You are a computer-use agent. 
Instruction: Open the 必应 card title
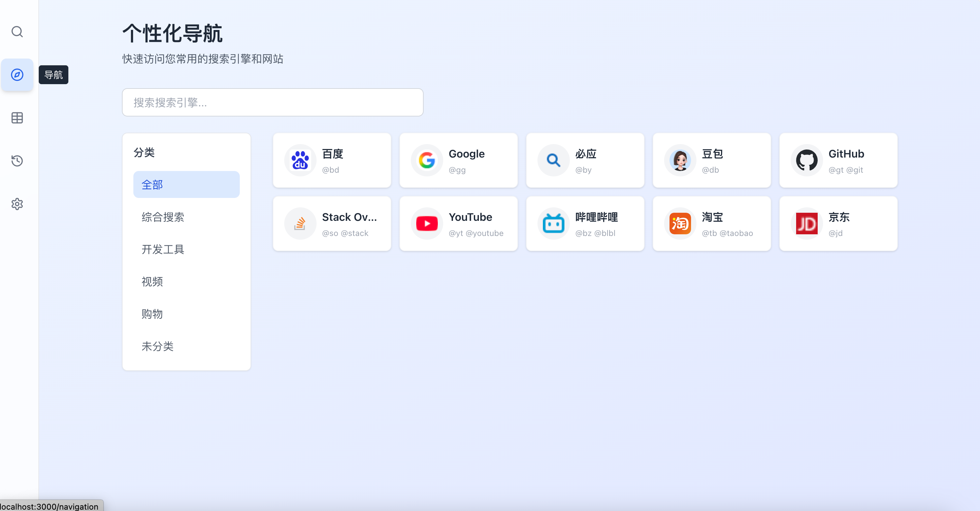pyautogui.click(x=586, y=154)
